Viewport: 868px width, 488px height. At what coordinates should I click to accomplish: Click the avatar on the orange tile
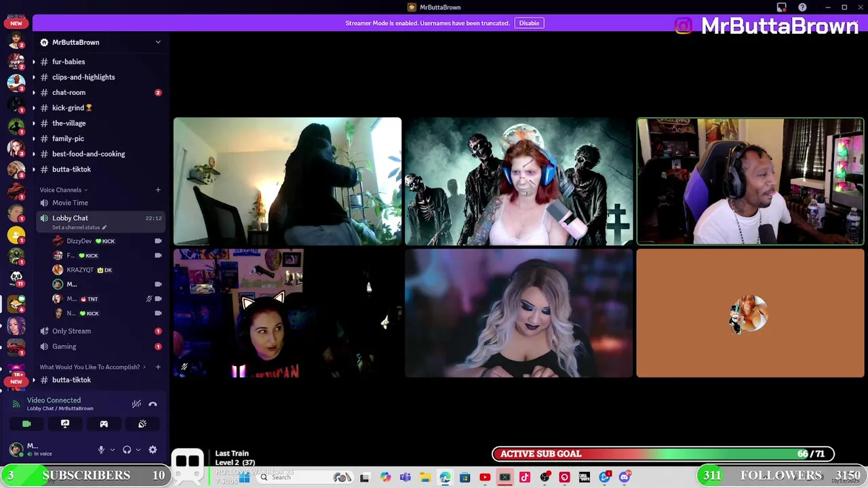750,314
